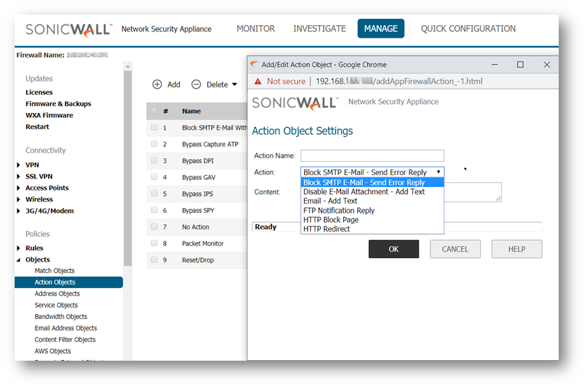This screenshot has height=390, width=588.
Task: Choose HTTP Redirect option
Action: pyautogui.click(x=372, y=229)
